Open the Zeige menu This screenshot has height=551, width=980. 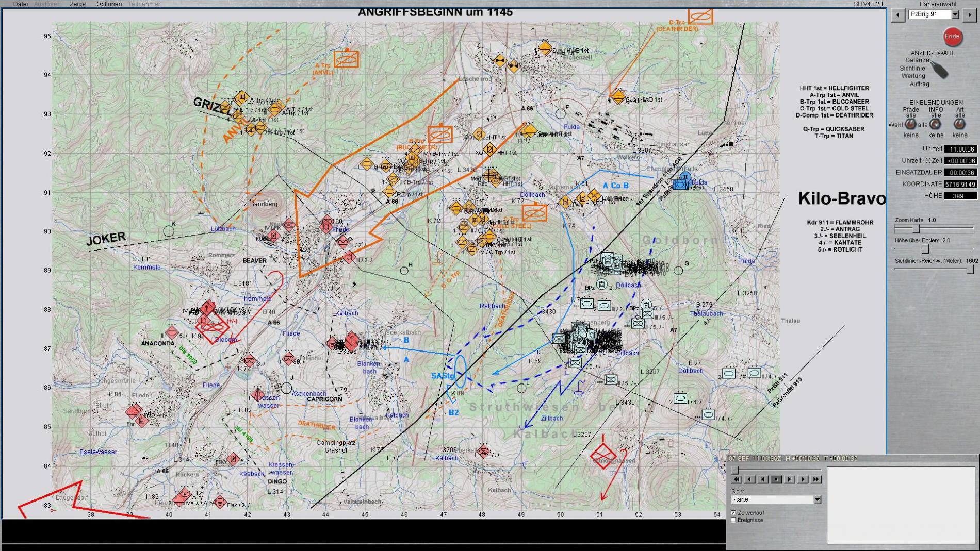(78, 4)
